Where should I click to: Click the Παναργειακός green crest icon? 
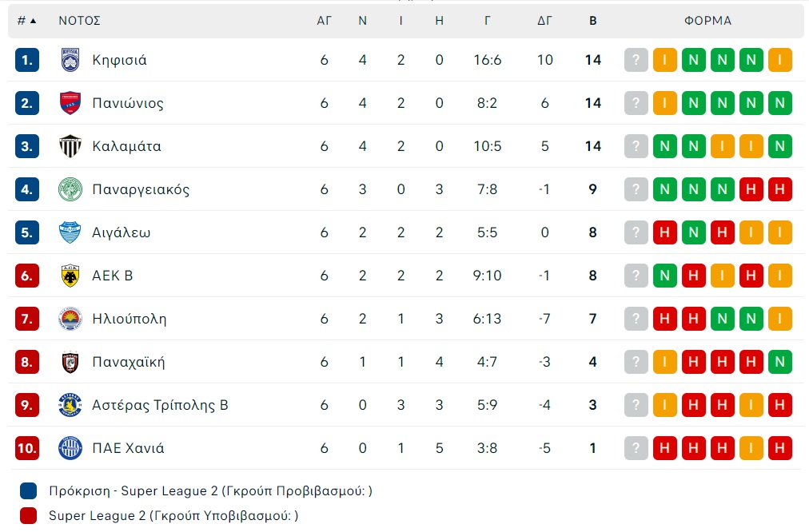point(70,189)
